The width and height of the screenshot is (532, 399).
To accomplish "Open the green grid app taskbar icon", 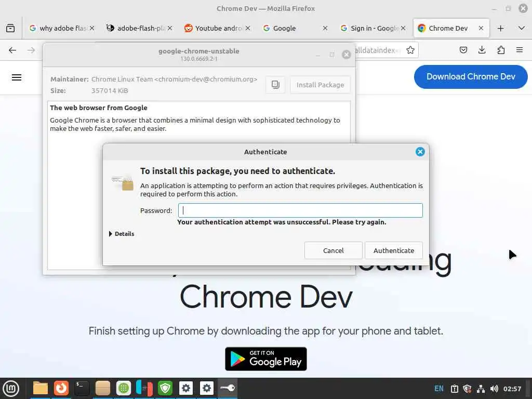I will point(124,388).
